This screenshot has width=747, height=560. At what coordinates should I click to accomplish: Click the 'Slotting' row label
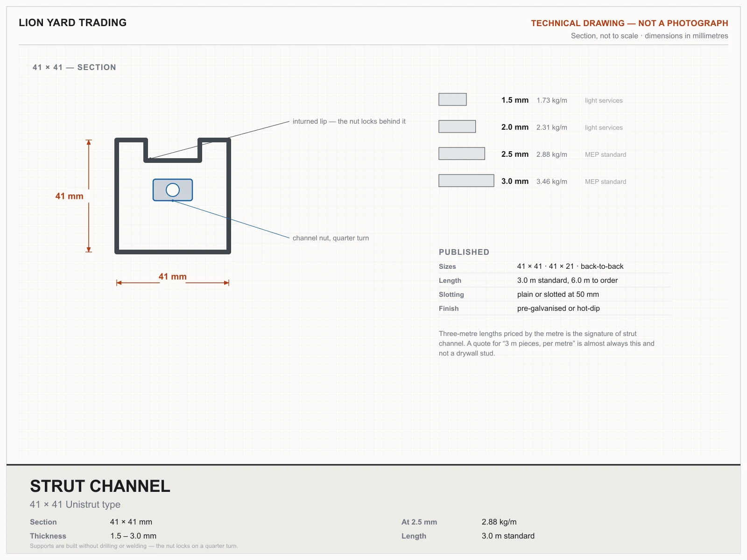pyautogui.click(x=451, y=294)
